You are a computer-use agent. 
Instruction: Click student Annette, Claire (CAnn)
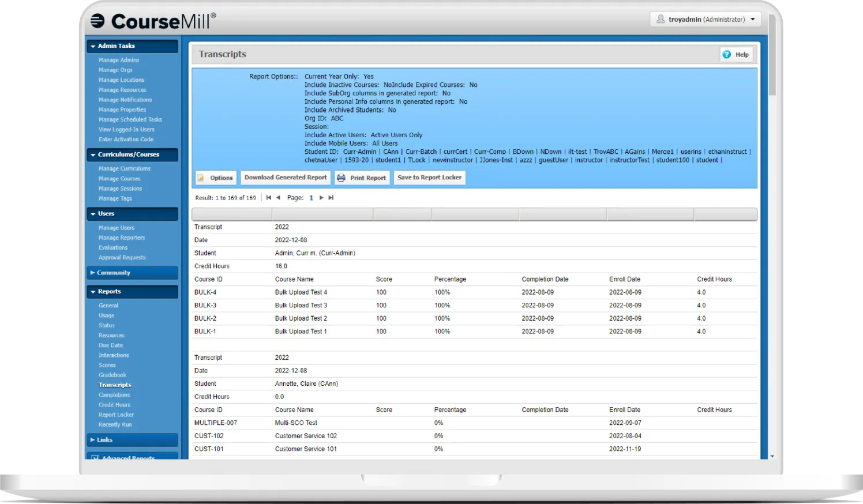pos(306,384)
